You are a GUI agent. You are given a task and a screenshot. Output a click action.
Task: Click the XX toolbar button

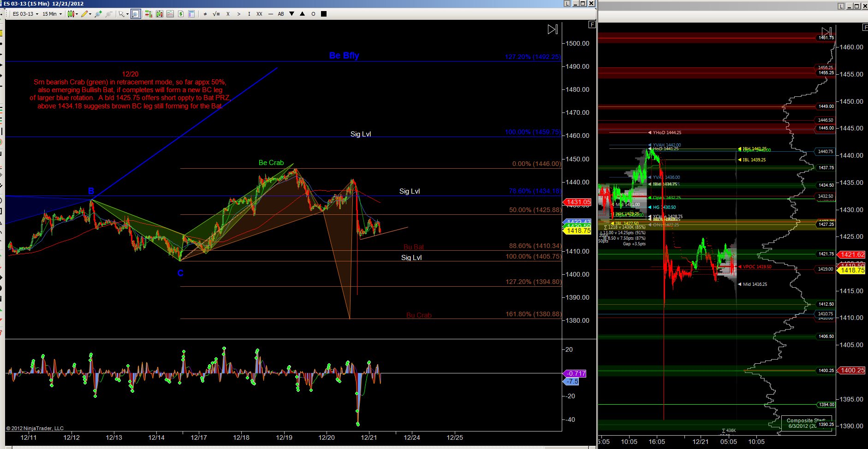pyautogui.click(x=259, y=14)
